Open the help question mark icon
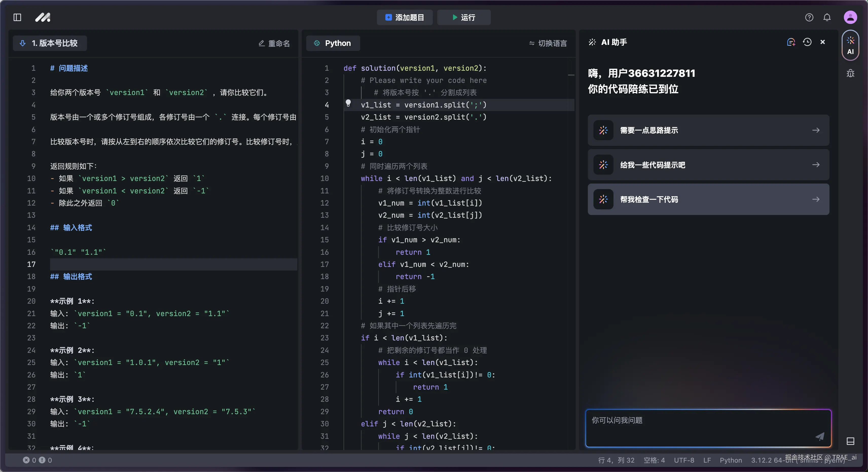 [809, 17]
